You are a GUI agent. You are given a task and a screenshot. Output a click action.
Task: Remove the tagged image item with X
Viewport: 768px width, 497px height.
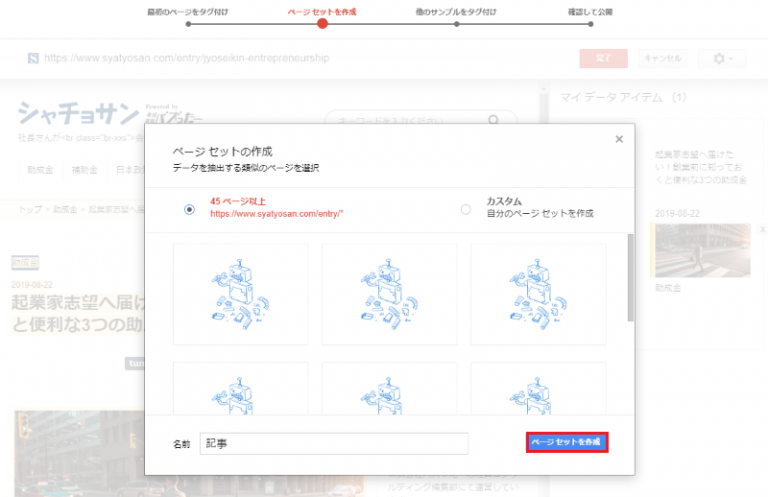763,229
